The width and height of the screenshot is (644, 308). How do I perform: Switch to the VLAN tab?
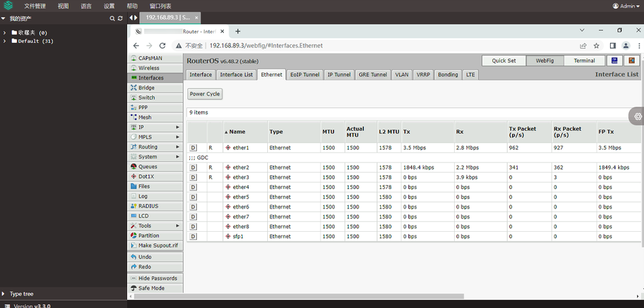[402, 74]
